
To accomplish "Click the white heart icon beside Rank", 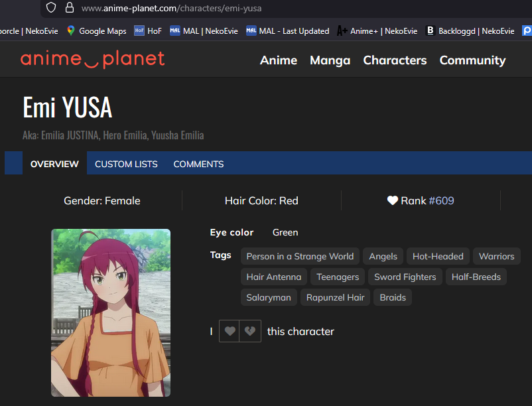I will pos(393,200).
